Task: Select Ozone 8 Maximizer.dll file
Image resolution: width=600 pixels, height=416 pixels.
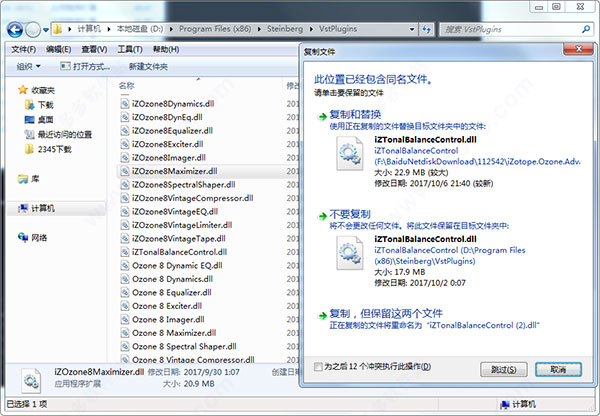Action: click(x=168, y=333)
